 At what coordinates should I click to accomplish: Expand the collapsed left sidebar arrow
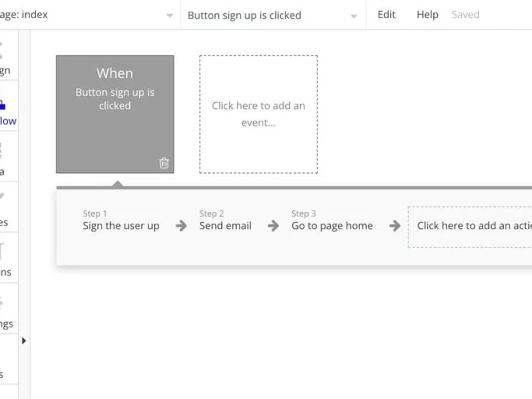(24, 341)
